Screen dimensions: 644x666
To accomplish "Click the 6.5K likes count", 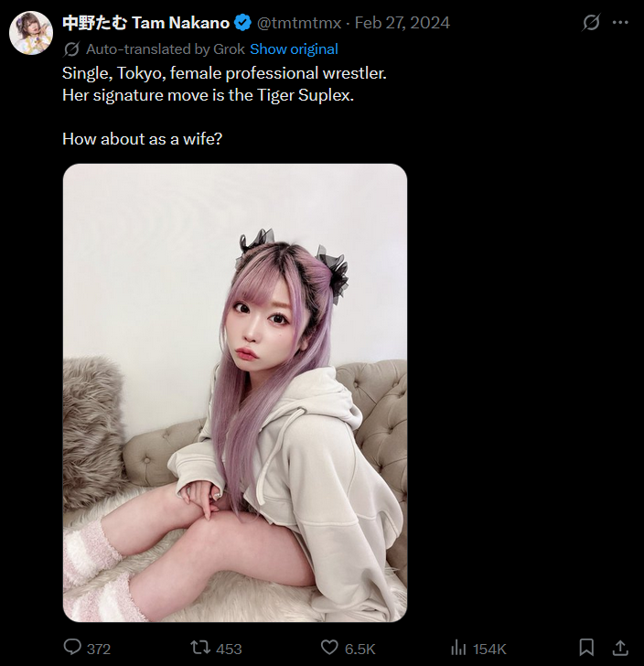I will click(360, 649).
